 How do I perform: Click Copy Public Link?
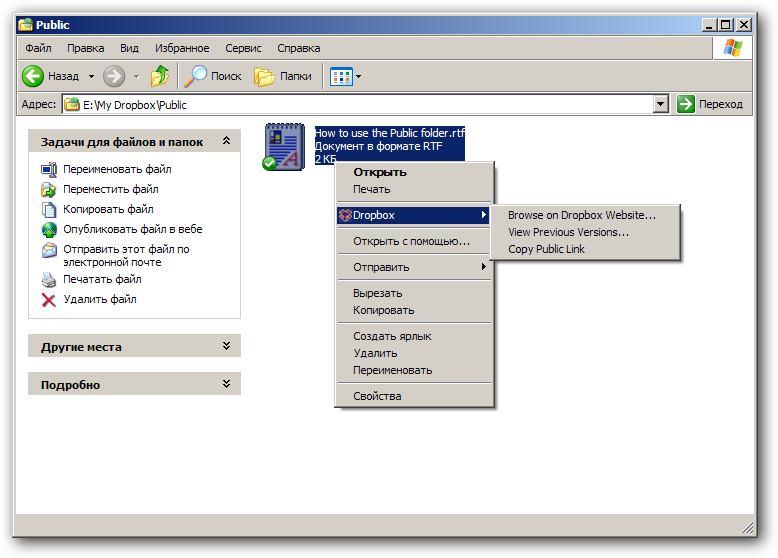tap(585, 249)
